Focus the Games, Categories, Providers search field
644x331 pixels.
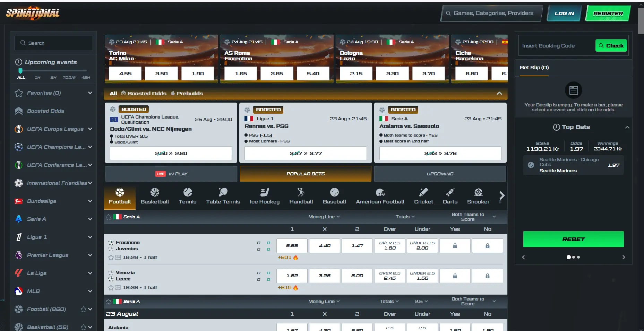[x=492, y=13]
